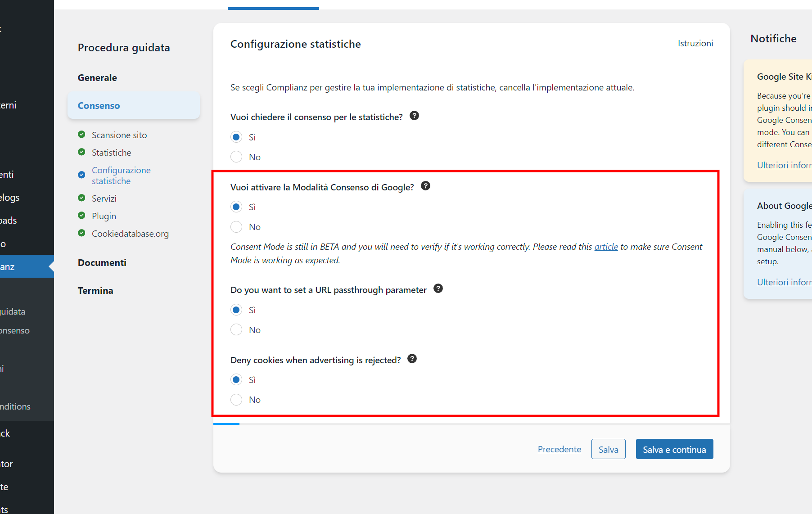The height and width of the screenshot is (514, 812).
Task: Open the Generale wizard section
Action: coord(97,77)
